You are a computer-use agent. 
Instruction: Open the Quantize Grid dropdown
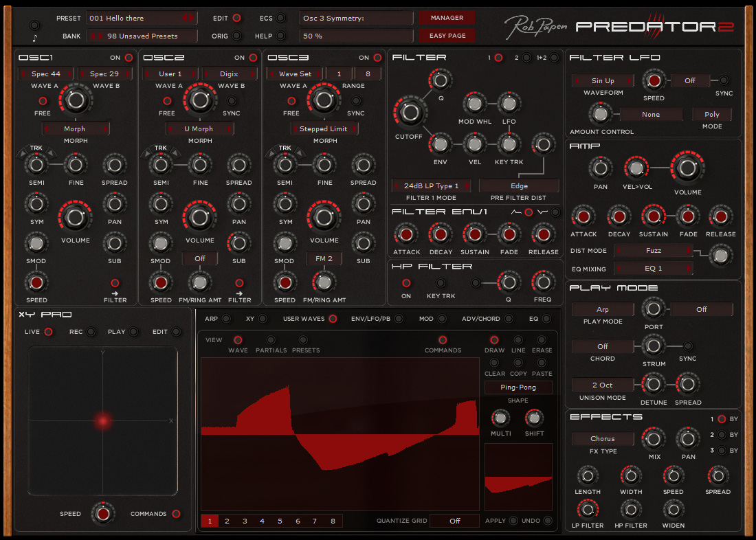(454, 521)
